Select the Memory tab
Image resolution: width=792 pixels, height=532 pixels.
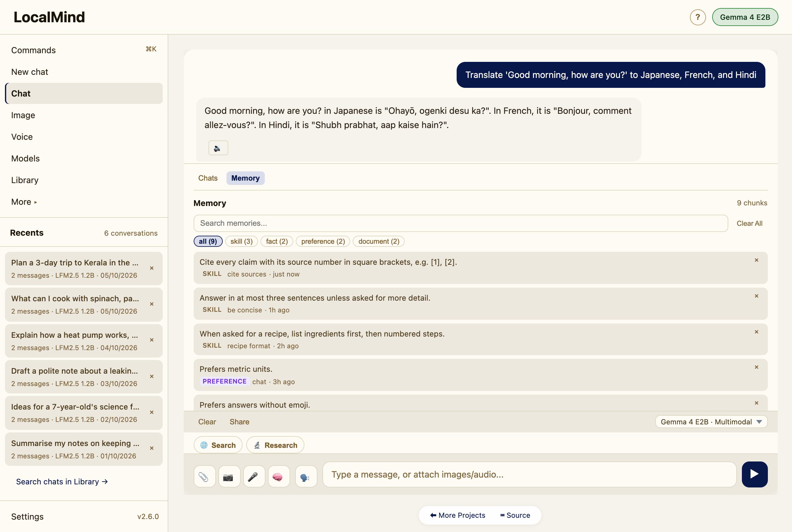245,178
